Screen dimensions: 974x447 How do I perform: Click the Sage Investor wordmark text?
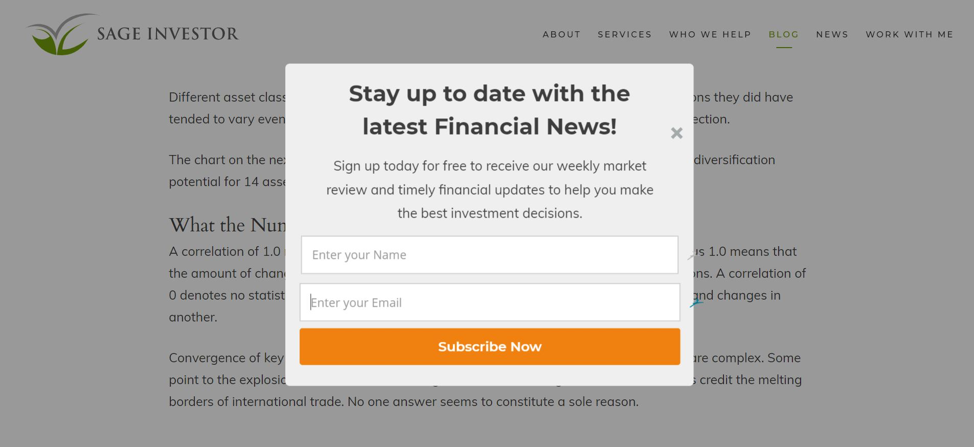(167, 34)
